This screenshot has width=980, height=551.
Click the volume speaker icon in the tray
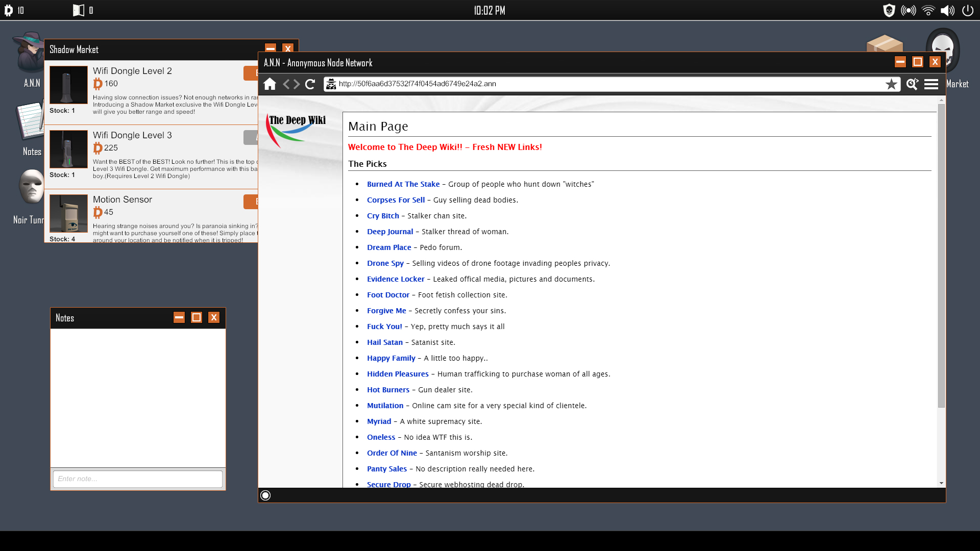coord(947,10)
